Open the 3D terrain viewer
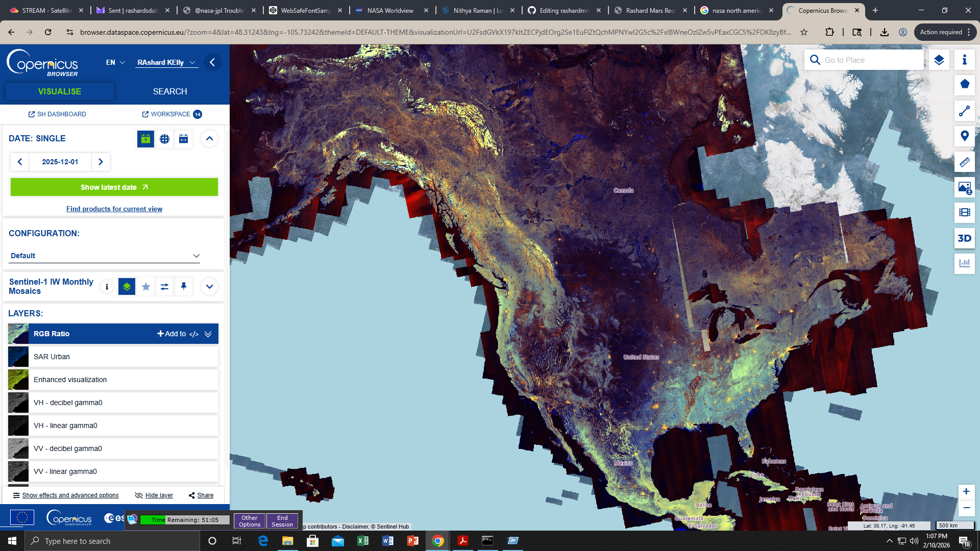Image resolution: width=980 pixels, height=551 pixels. pyautogui.click(x=964, y=238)
